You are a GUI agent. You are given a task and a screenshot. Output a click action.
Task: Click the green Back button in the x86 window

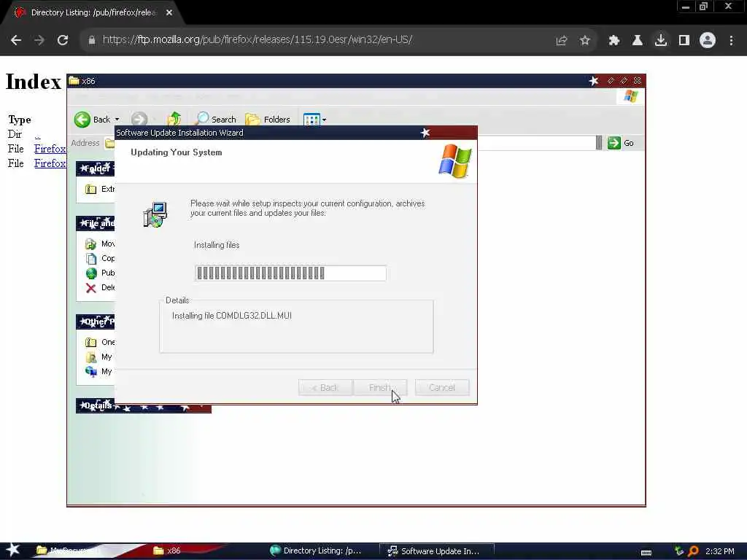pos(93,120)
